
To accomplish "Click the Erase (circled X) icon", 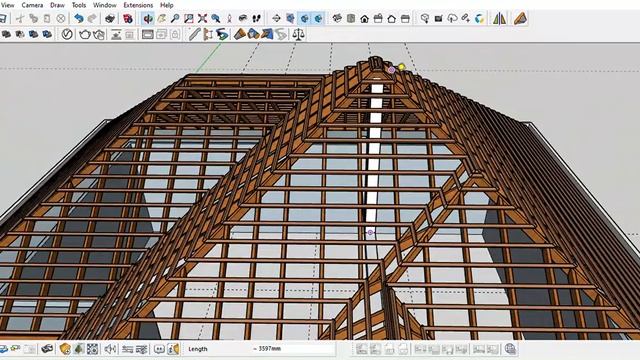I will [x=60, y=18].
